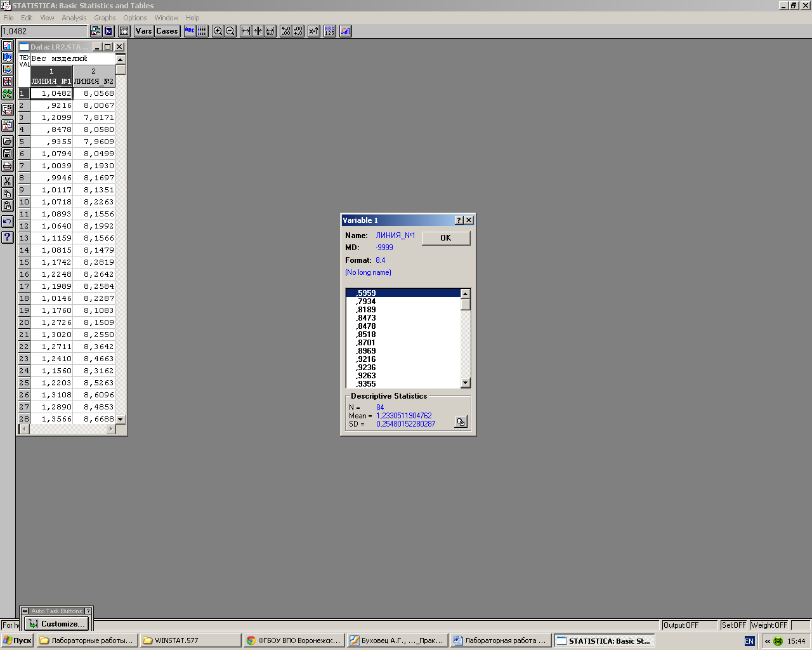Click the data window scroll down arrow
The height and width of the screenshot is (650, 812).
(121, 419)
